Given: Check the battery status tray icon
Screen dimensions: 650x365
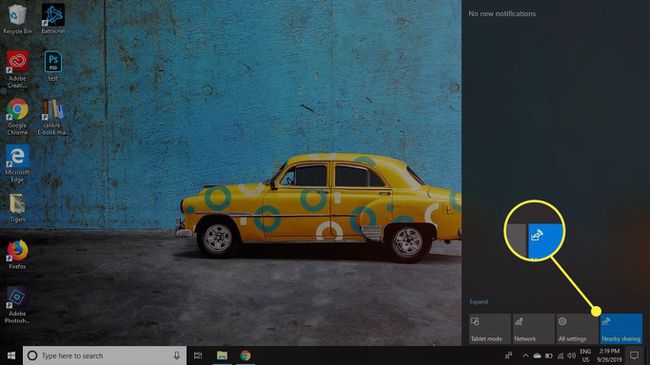Looking at the screenshot, I should pyautogui.click(x=548, y=355).
